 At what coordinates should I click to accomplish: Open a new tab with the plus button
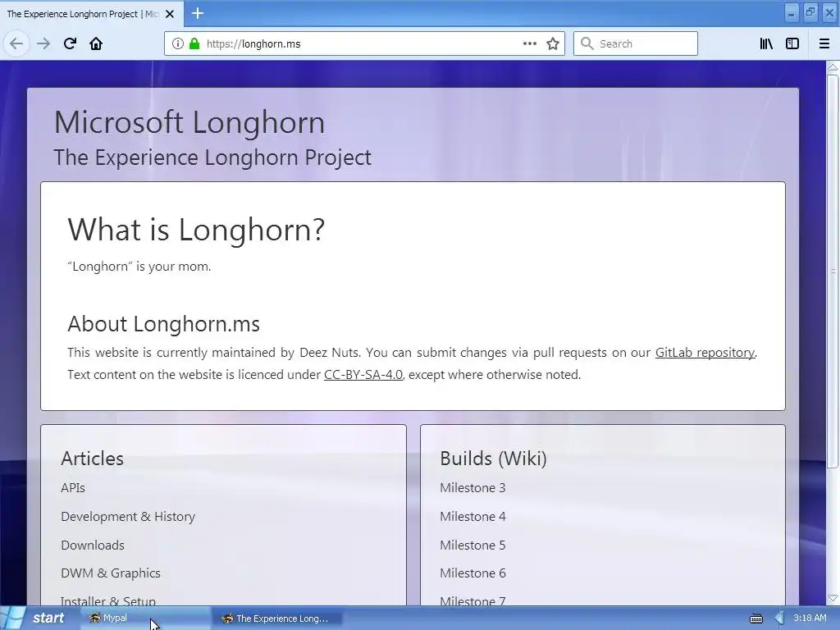197,13
